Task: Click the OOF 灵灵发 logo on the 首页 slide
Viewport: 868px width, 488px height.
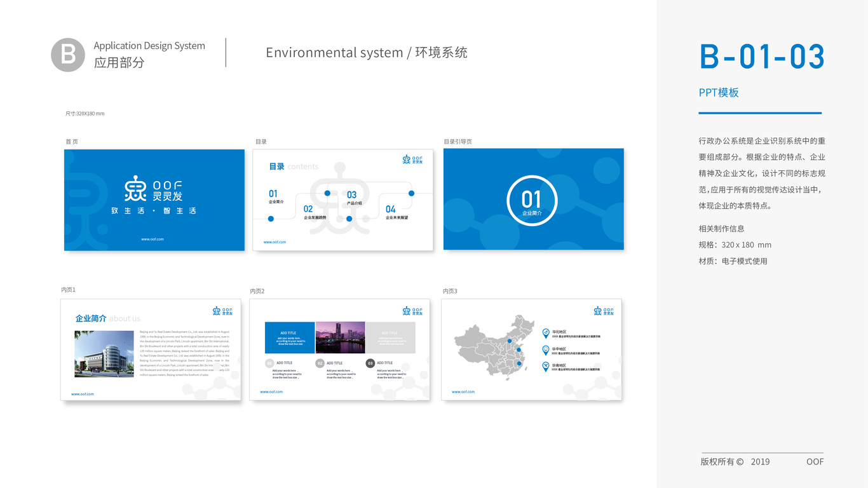Action: (154, 187)
